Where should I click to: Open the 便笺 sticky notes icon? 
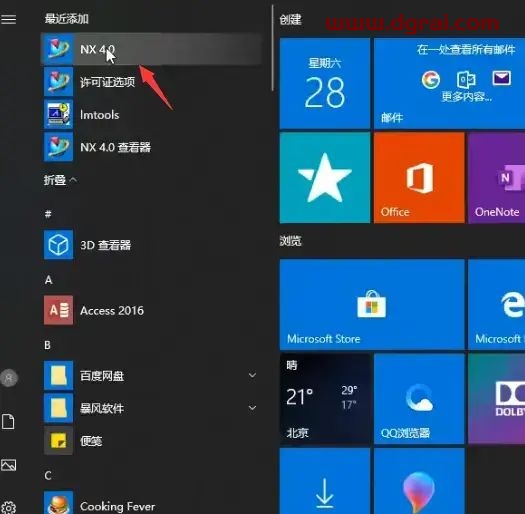pyautogui.click(x=58, y=440)
